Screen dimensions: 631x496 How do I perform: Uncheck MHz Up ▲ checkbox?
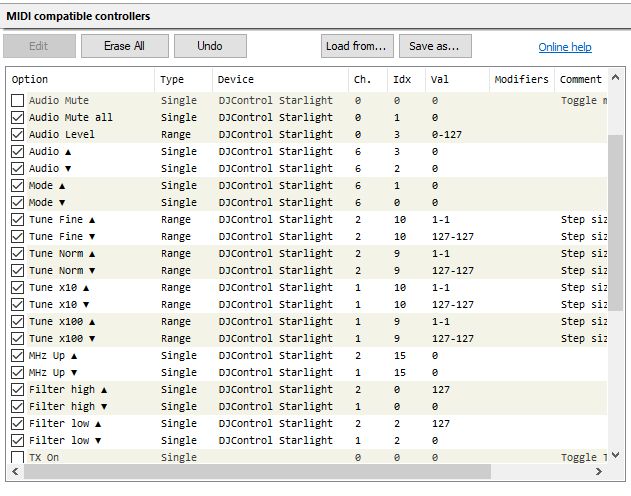(x=17, y=355)
